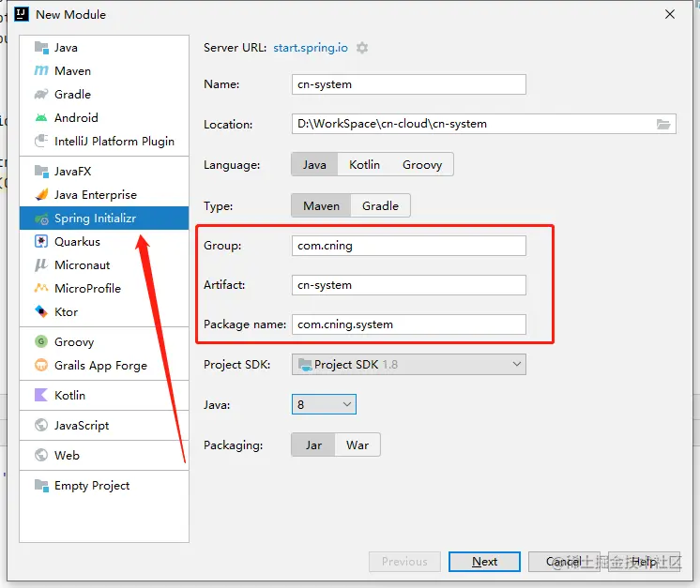Open the Project SDK dropdown
This screenshot has width=700, height=588.
pos(409,365)
